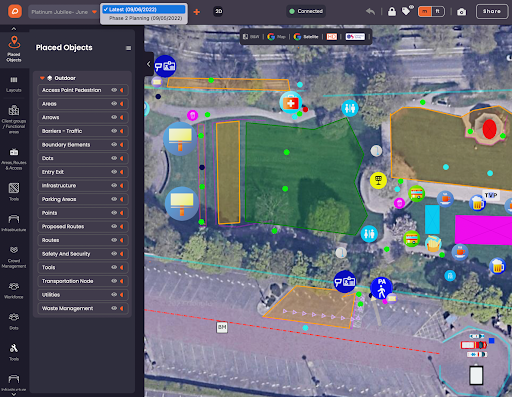Image resolution: width=512 pixels, height=397 pixels.
Task: Toggle visibility of Parking Areas layer
Action: [114, 199]
